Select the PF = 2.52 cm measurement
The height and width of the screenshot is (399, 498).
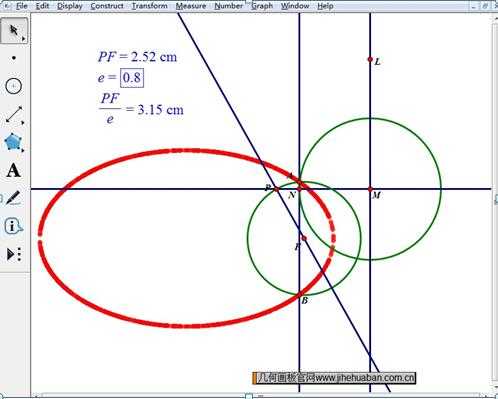137,57
